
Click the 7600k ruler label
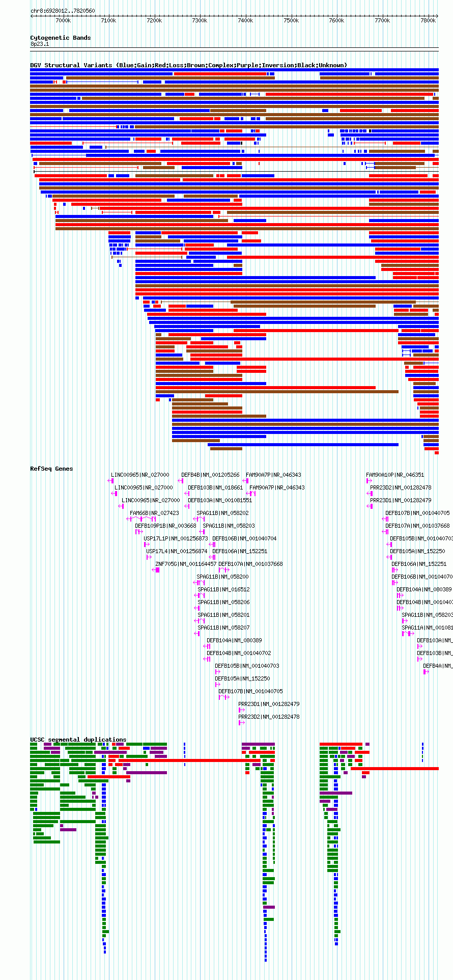pos(336,20)
